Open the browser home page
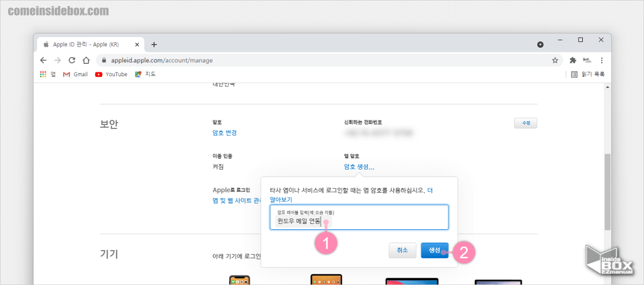 (x=85, y=60)
